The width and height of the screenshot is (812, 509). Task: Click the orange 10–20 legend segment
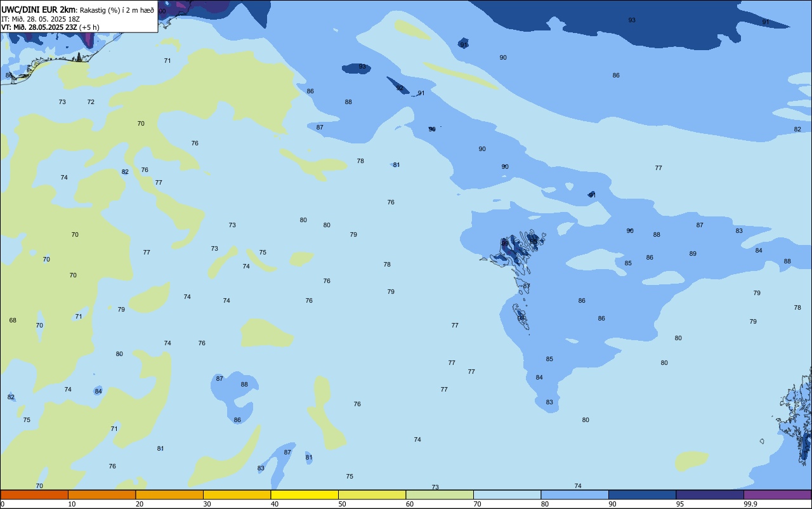point(101,494)
